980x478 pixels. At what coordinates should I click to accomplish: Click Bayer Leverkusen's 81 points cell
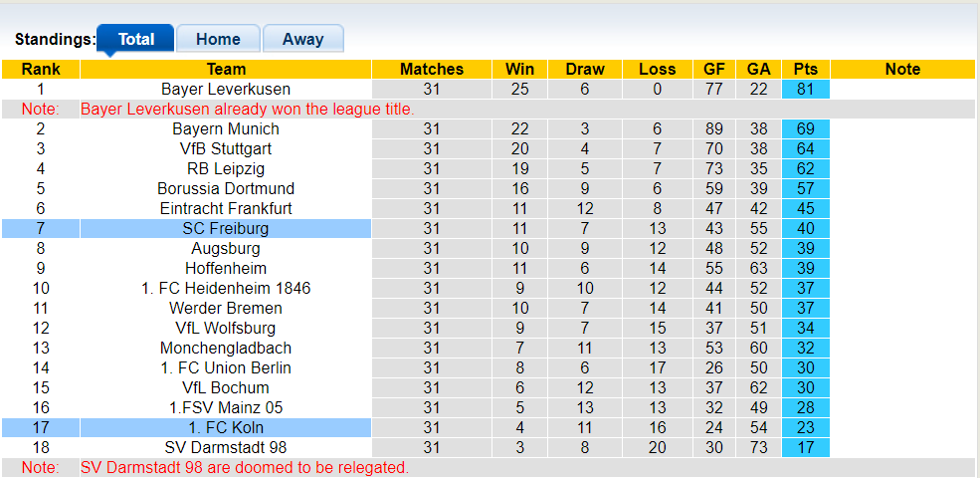coord(806,89)
